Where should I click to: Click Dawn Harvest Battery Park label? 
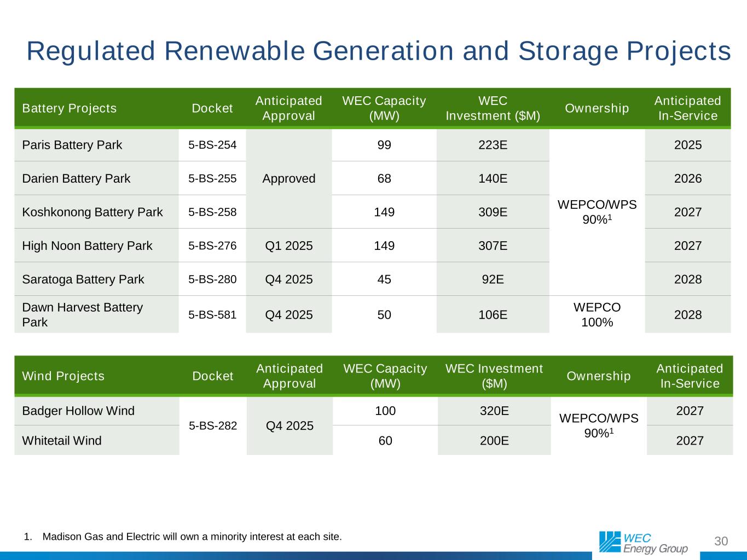[82, 315]
